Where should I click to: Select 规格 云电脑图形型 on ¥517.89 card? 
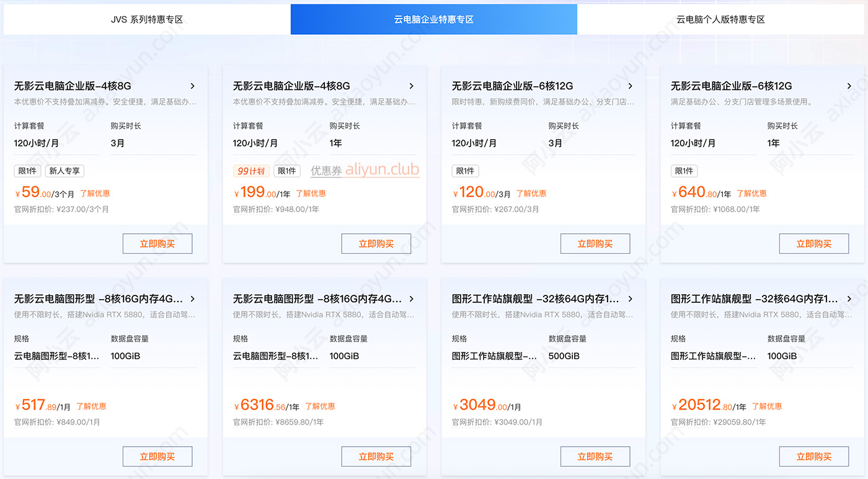pos(57,356)
